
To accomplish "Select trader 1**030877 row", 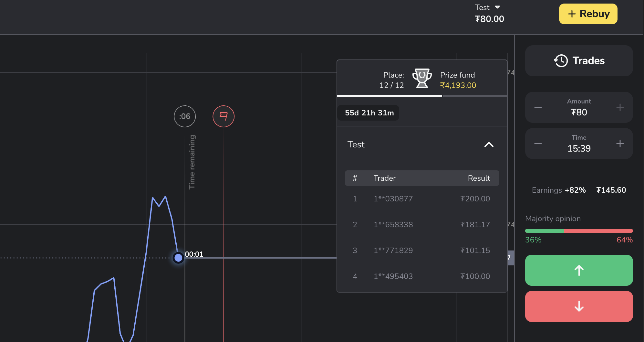I will point(422,199).
